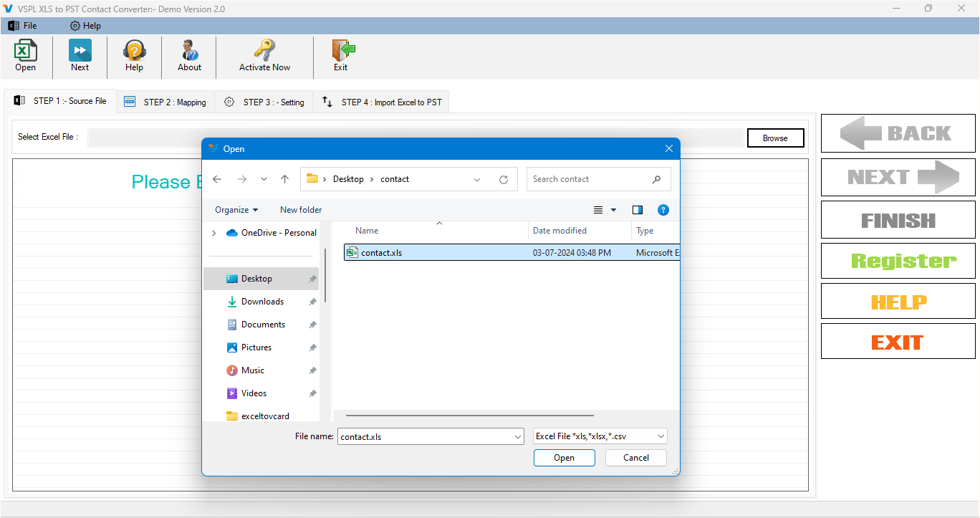The width and height of the screenshot is (980, 518).
Task: Click the pin icon beside Documents
Action: point(312,325)
